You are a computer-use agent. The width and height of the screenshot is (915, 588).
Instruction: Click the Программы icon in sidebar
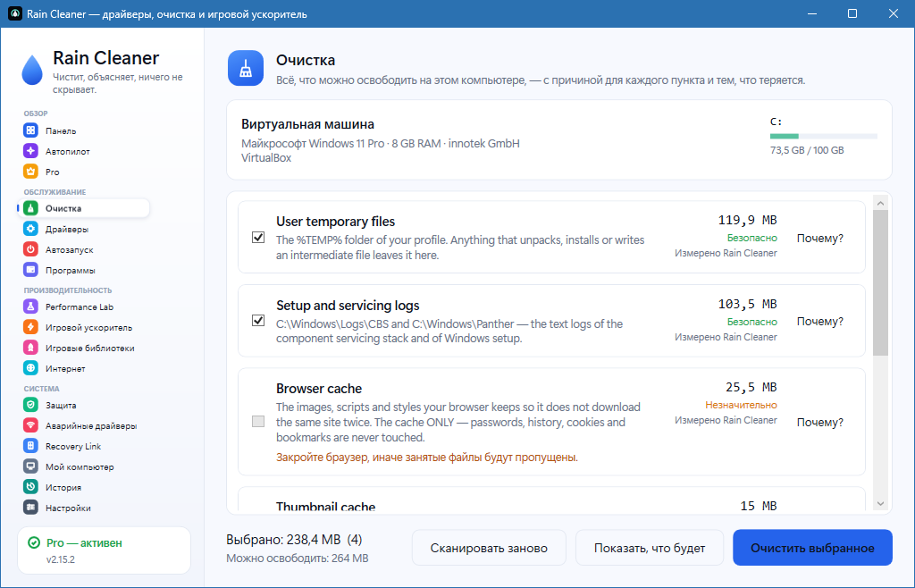coord(30,270)
